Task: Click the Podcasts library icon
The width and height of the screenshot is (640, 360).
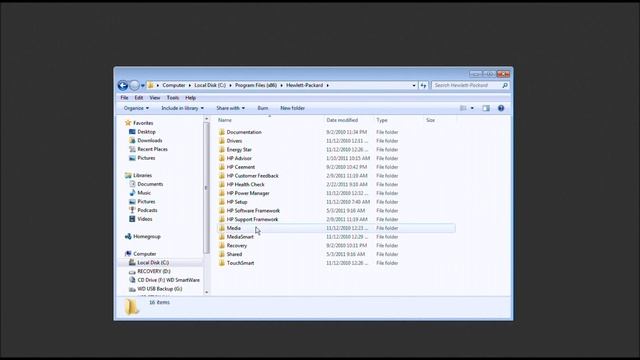Action: (x=132, y=210)
